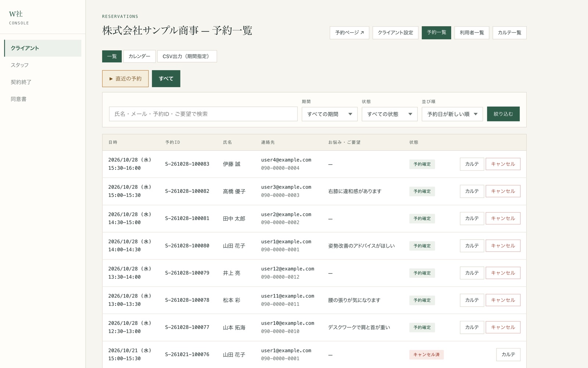Click the search field for 氏名・メール・予約ID
The height and width of the screenshot is (368, 588).
203,114
